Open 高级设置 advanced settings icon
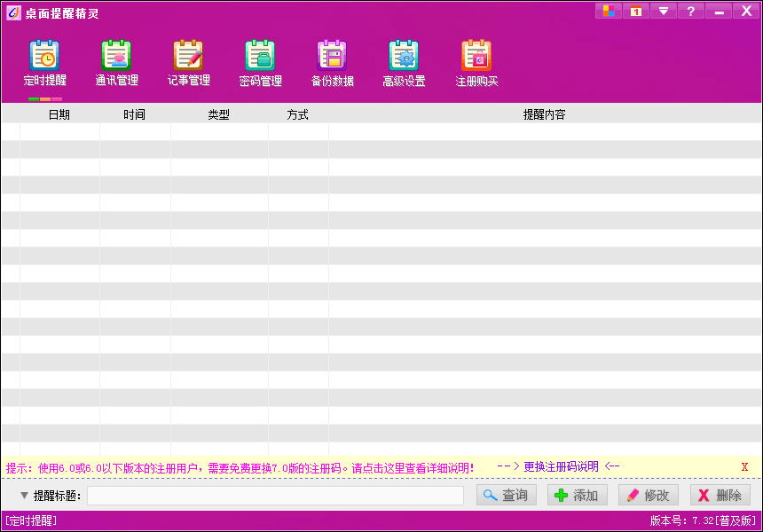763x532 pixels. point(404,63)
